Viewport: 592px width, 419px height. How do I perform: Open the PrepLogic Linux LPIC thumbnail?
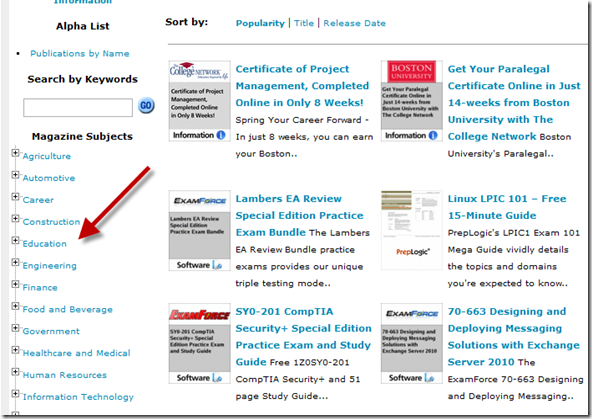click(412, 230)
